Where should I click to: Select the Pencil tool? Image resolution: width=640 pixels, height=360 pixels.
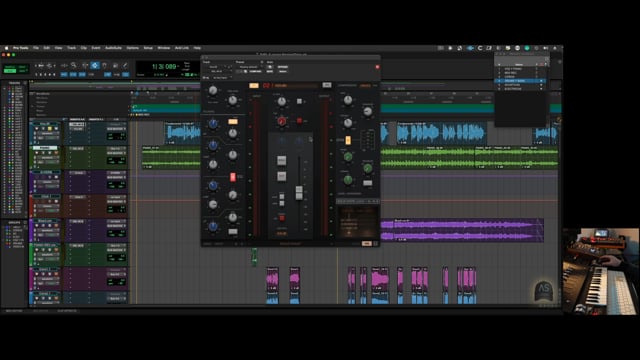point(125,65)
